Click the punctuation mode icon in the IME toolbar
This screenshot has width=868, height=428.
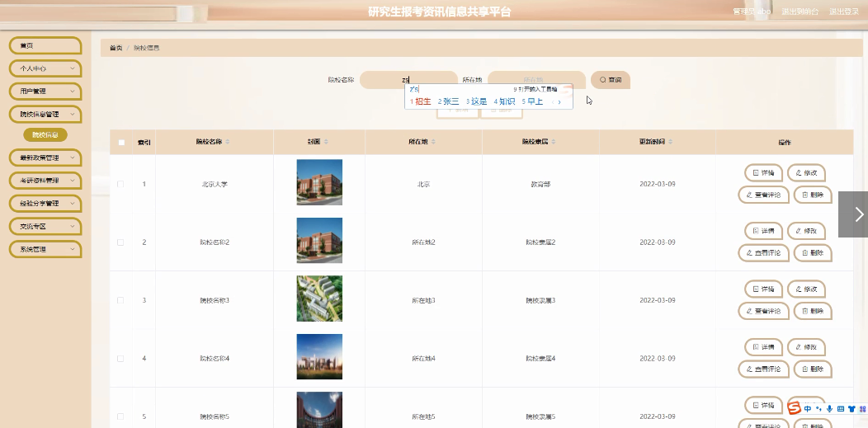[818, 409]
